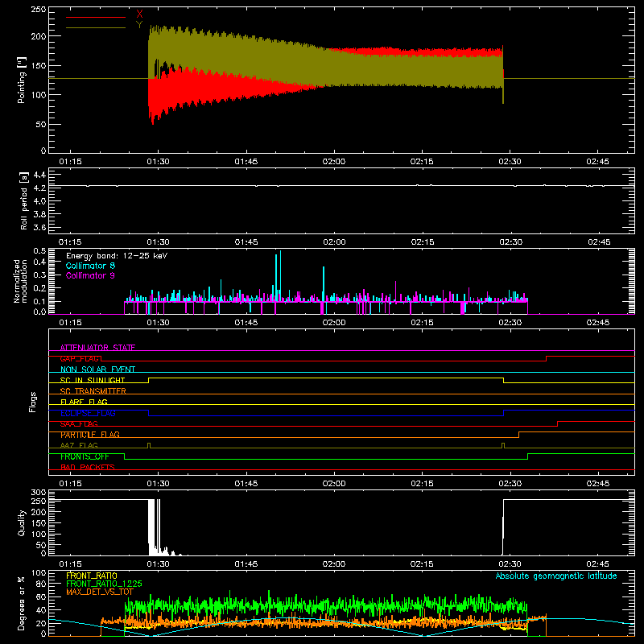Image resolution: width=644 pixels, height=644 pixels.
Task: Click the olive Y legend line sample
Action: coord(96,27)
